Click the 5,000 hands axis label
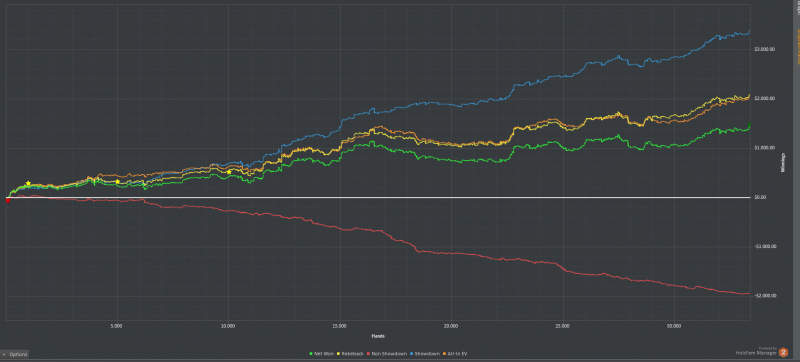 (117, 326)
